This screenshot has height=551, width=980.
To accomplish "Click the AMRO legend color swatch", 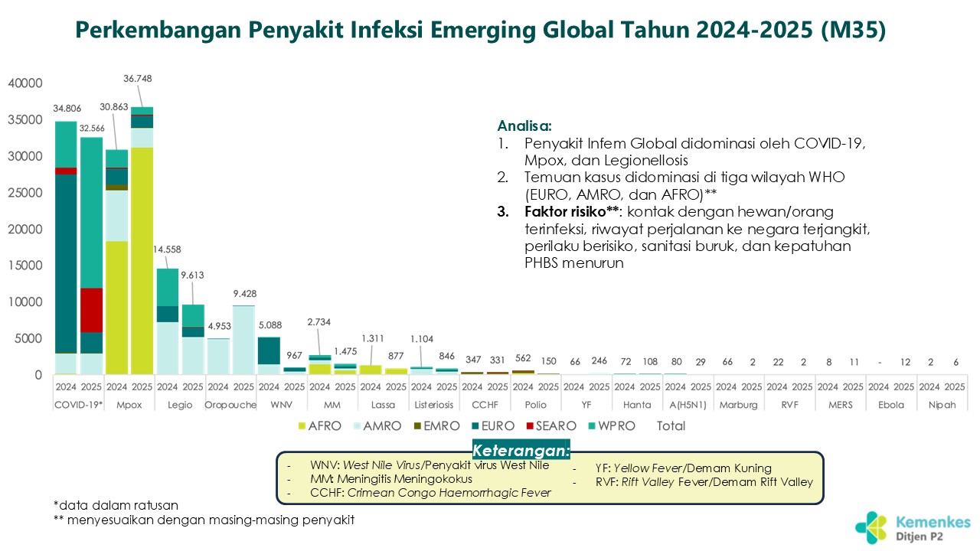I will pos(357,426).
